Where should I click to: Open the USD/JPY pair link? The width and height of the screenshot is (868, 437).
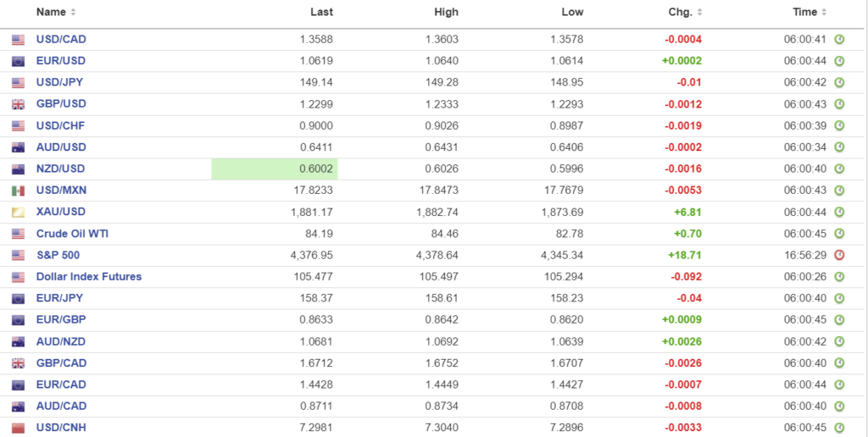coord(60,82)
